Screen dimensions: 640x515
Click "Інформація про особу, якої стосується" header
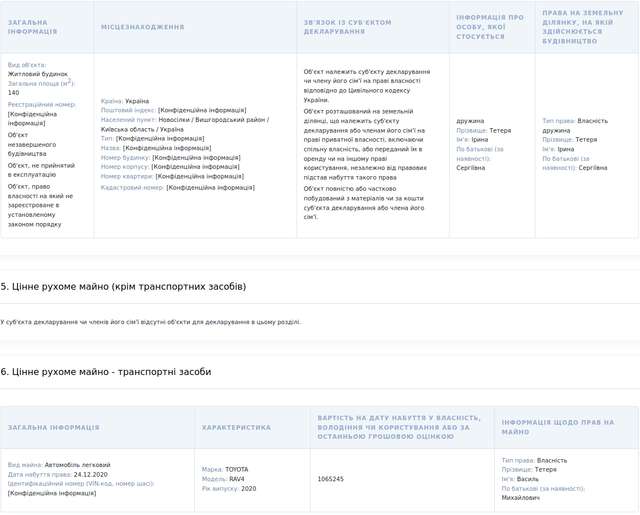point(489,27)
